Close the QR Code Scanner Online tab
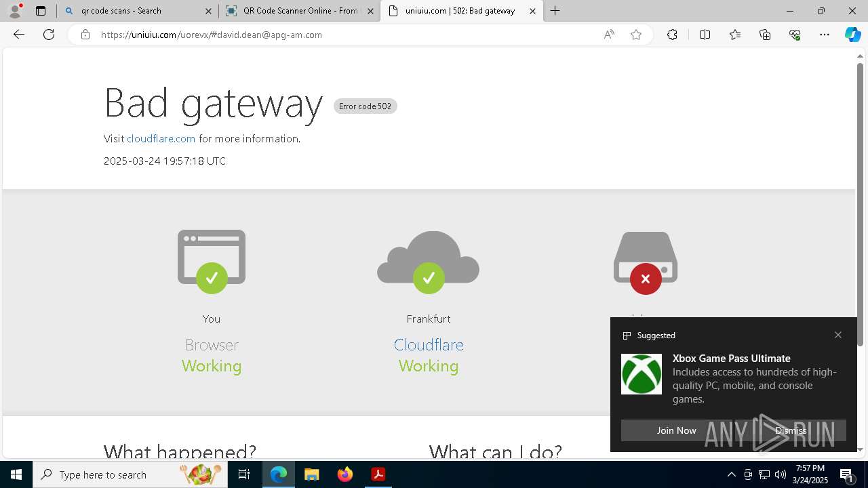The height and width of the screenshot is (488, 868). pyautogui.click(x=371, y=11)
